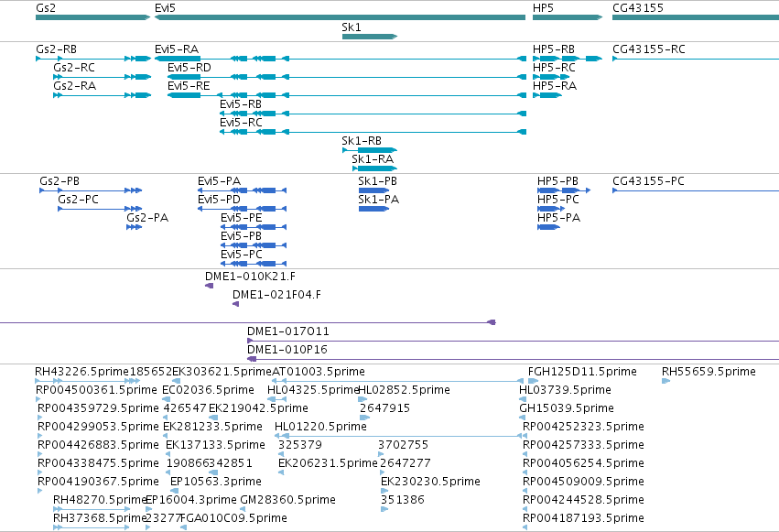Click EST AT01003.5prime
This screenshot has height=532, width=779.
click(319, 372)
